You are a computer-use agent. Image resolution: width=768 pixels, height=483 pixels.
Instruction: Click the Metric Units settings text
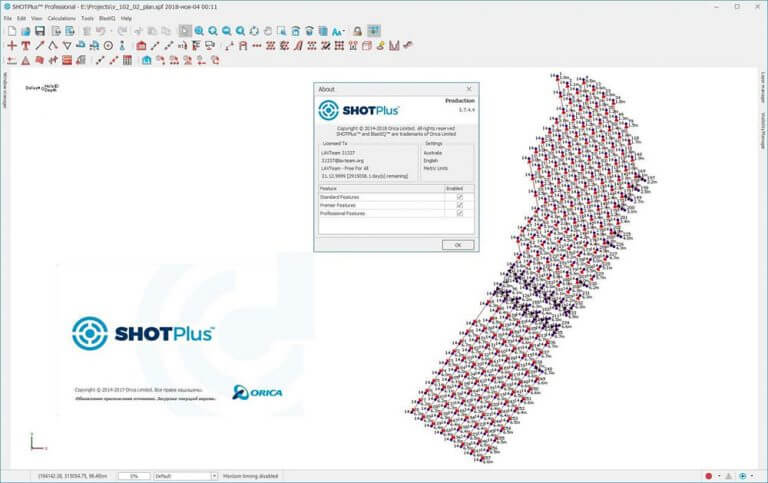[x=435, y=168]
